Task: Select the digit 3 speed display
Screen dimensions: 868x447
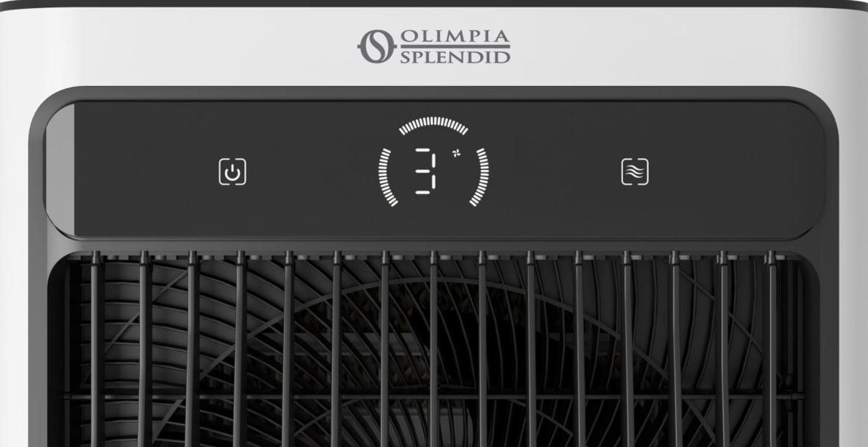Action: 426,171
